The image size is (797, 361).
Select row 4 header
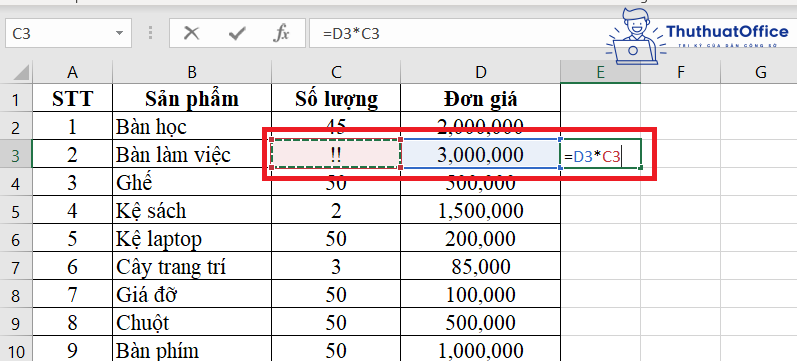click(16, 182)
